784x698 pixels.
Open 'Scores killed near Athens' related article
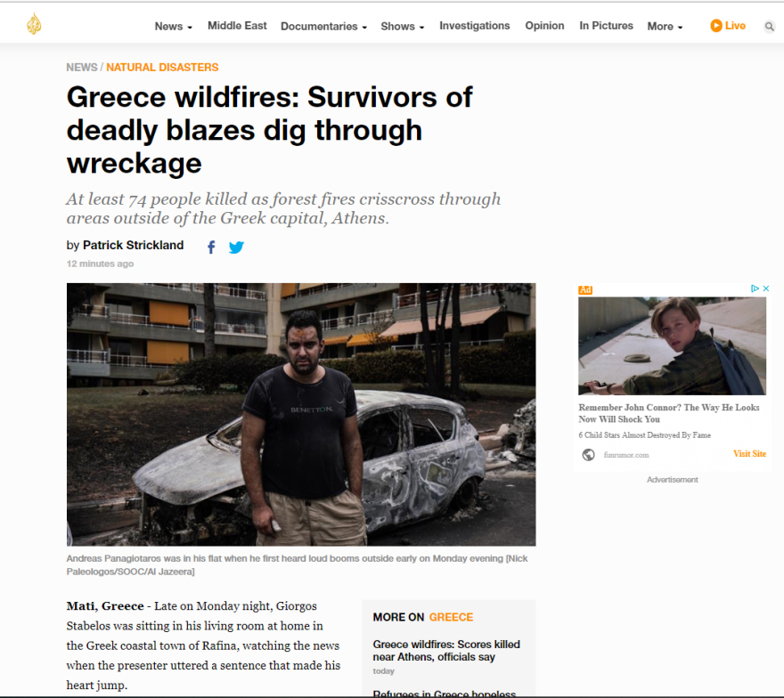click(x=446, y=651)
